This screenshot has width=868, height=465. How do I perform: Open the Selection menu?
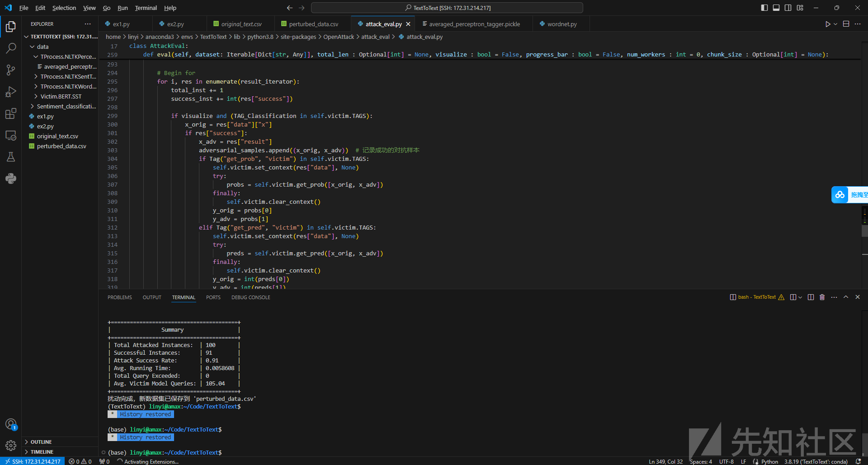64,8
